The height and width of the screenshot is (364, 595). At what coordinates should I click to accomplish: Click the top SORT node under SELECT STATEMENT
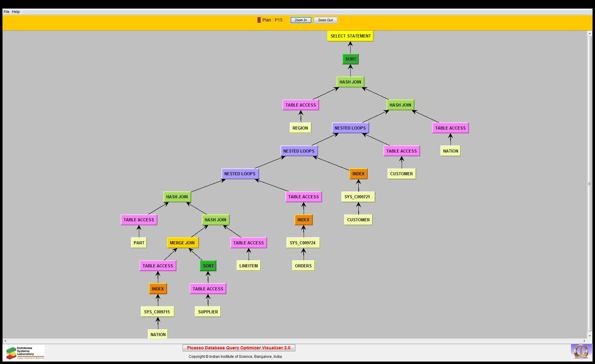pyautogui.click(x=350, y=59)
